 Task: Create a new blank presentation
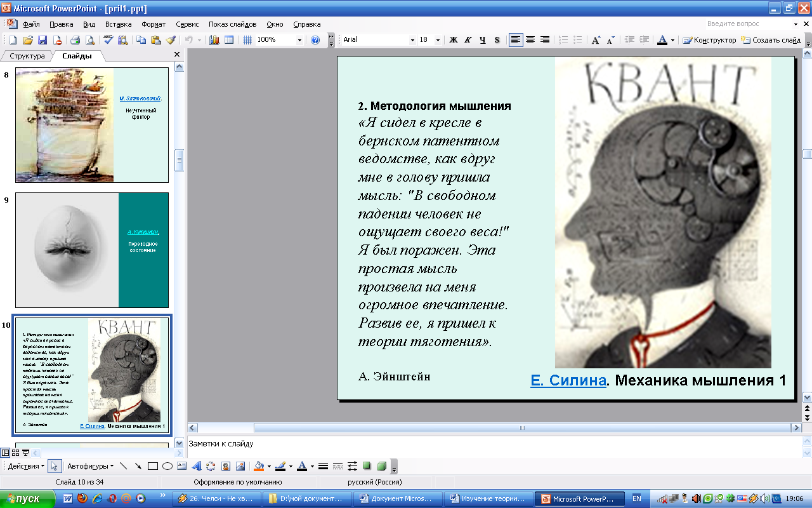[13, 40]
